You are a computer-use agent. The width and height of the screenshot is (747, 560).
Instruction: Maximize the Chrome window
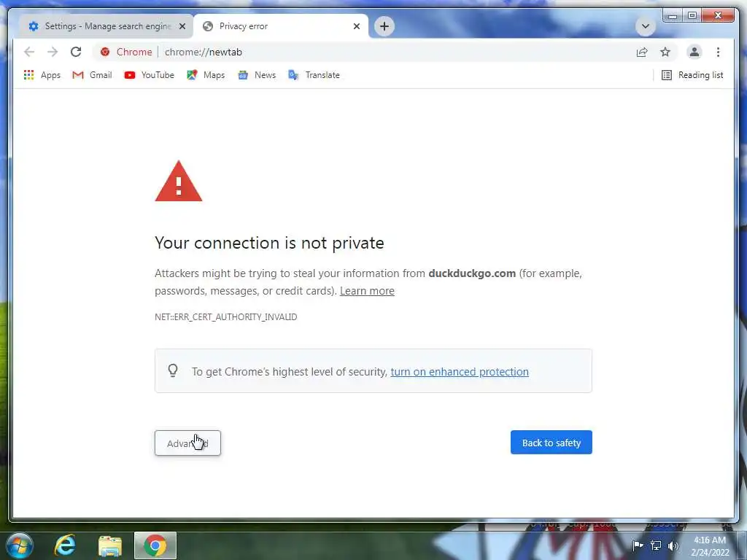coord(692,16)
